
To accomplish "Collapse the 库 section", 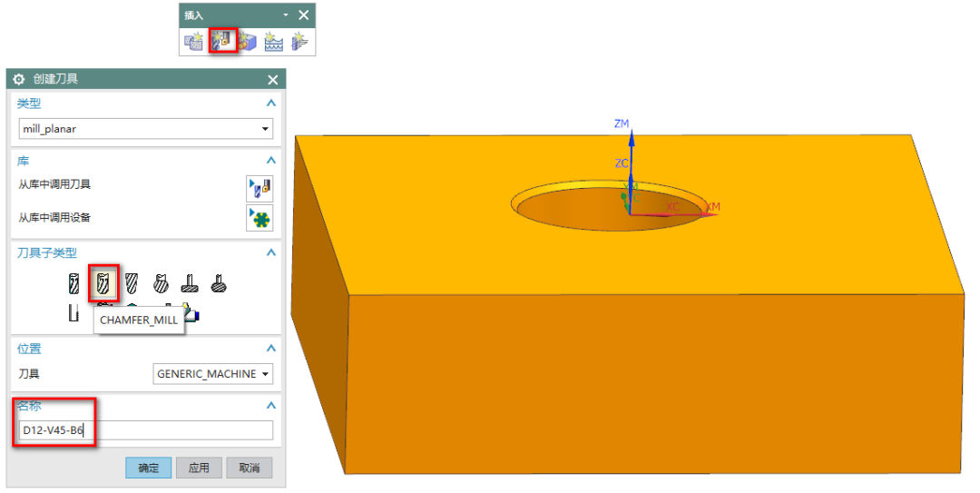I will (269, 161).
